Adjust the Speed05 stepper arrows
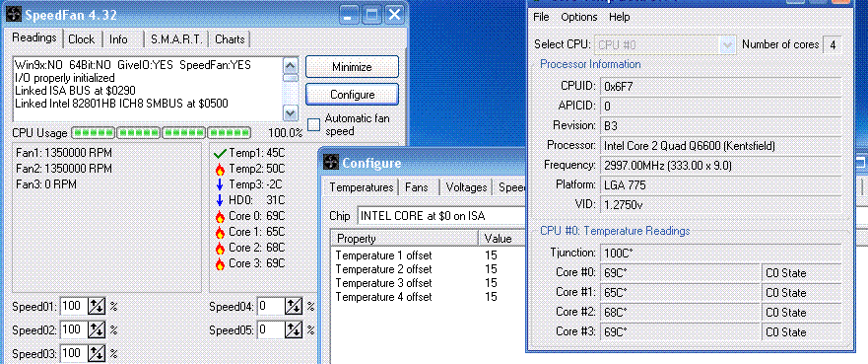This screenshot has height=364, width=868. 294,330
